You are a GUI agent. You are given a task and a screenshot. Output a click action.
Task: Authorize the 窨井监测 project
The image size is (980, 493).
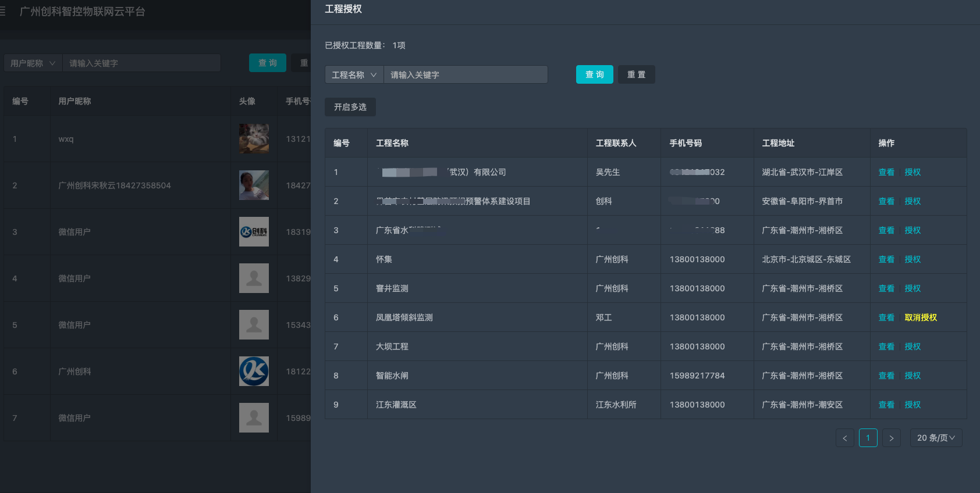912,288
